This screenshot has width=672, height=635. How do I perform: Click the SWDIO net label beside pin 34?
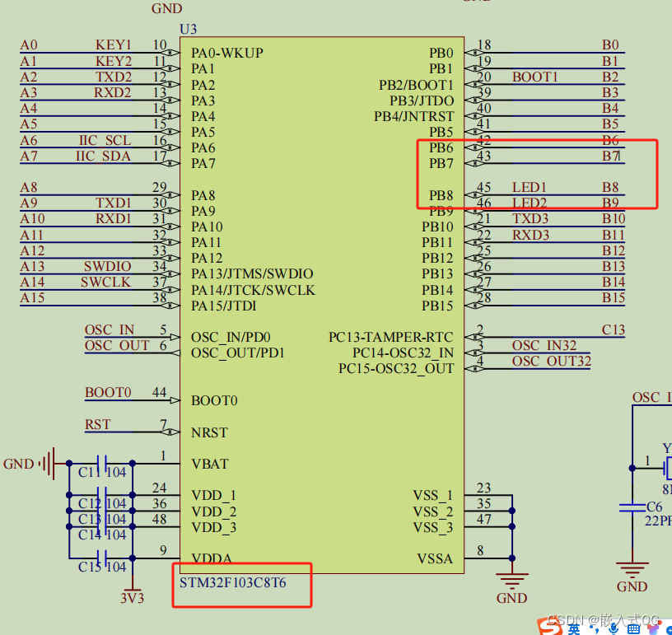point(108,266)
